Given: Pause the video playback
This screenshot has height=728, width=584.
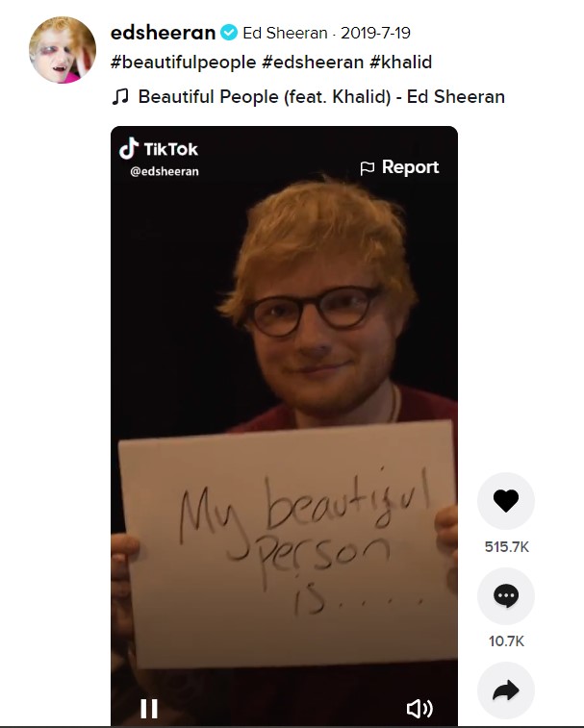Looking at the screenshot, I should 149,709.
